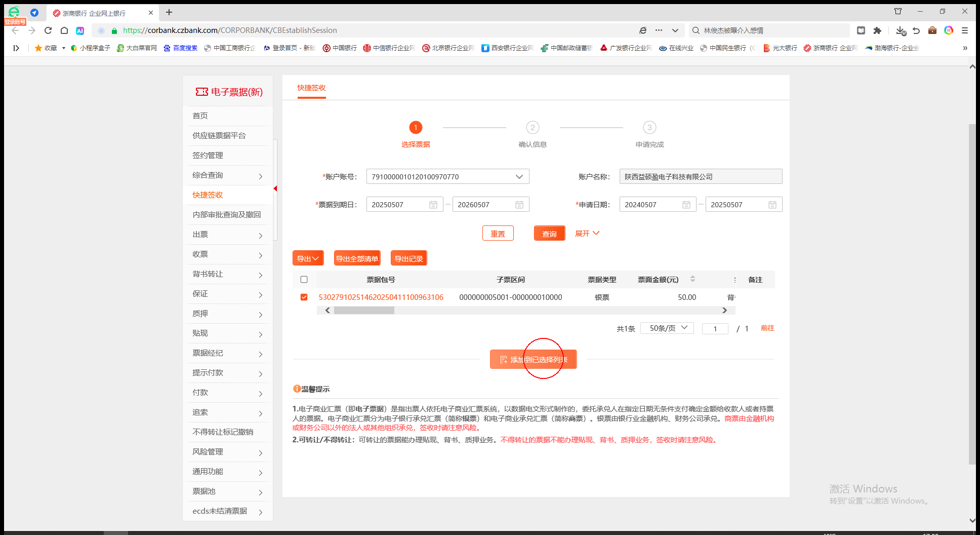Toggle the select-all checkbox in table header
The height and width of the screenshot is (535, 980).
tap(304, 279)
